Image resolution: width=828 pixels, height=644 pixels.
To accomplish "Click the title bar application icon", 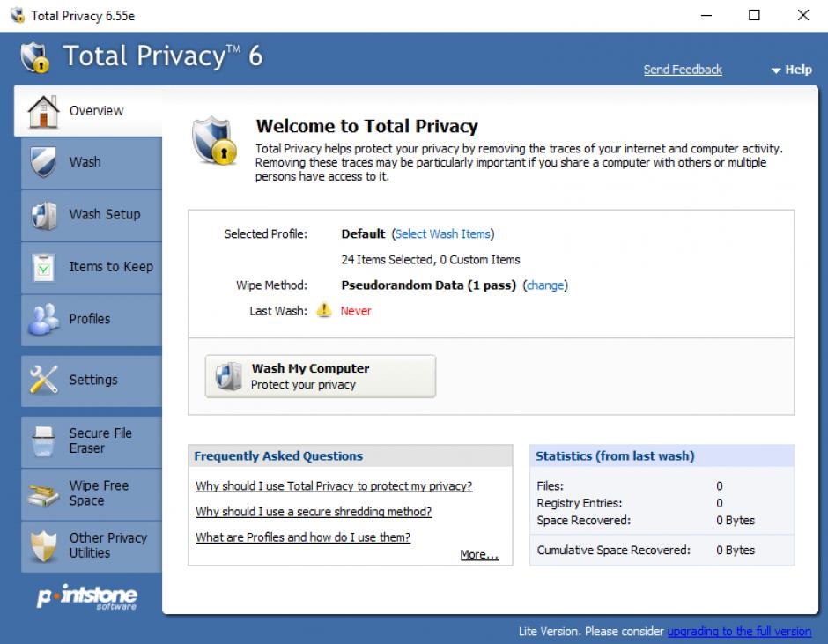I will click(x=18, y=15).
